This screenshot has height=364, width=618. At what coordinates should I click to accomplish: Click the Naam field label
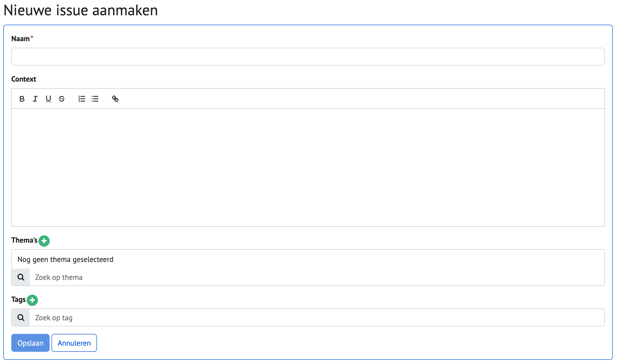click(21, 39)
